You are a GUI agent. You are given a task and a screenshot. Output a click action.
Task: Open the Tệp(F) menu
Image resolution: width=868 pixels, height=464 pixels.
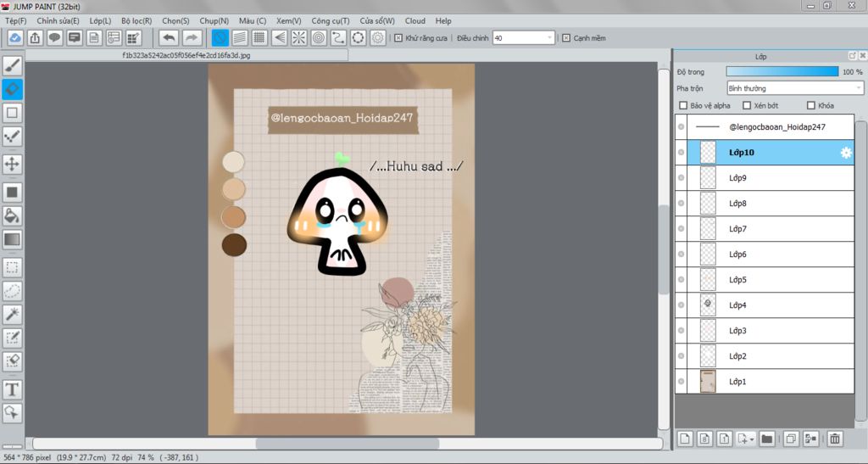(15, 20)
